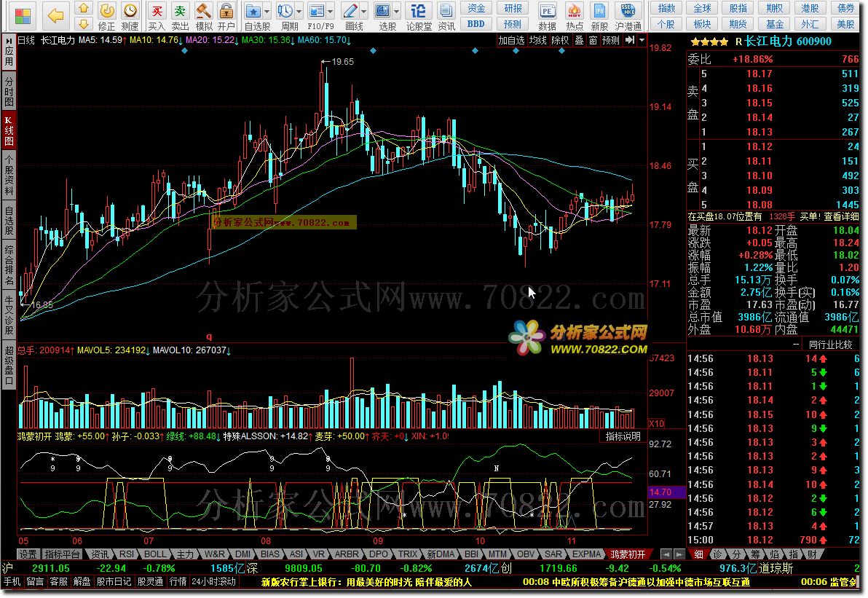Click 指标说明 indicator description

(x=623, y=436)
